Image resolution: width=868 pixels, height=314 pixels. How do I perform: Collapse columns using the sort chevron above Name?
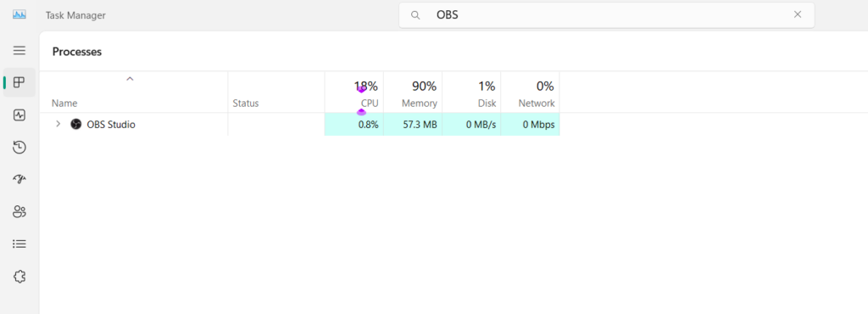click(130, 79)
